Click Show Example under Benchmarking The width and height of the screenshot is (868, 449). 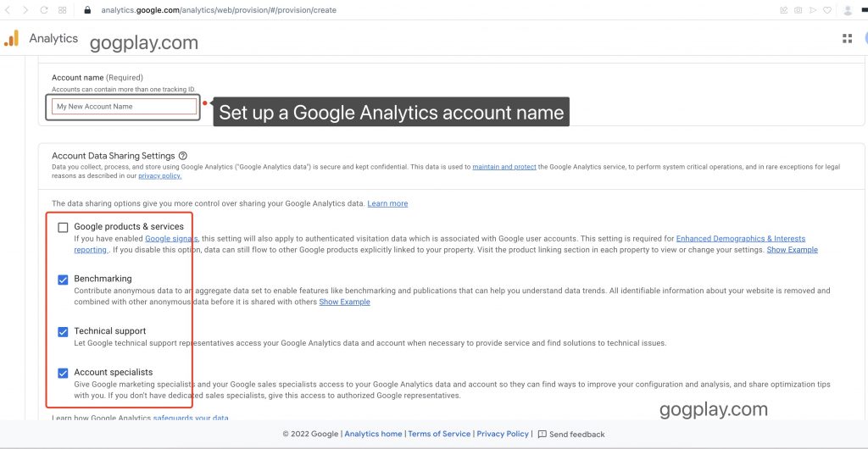(344, 302)
